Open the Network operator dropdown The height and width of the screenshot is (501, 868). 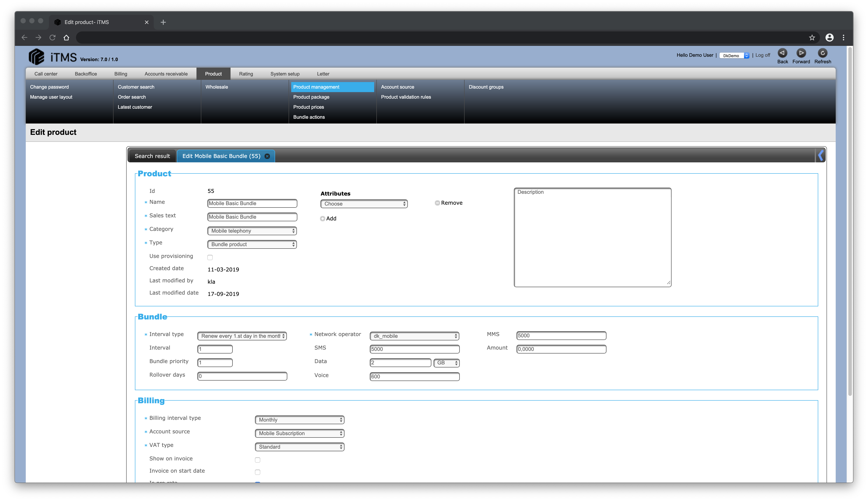414,336
